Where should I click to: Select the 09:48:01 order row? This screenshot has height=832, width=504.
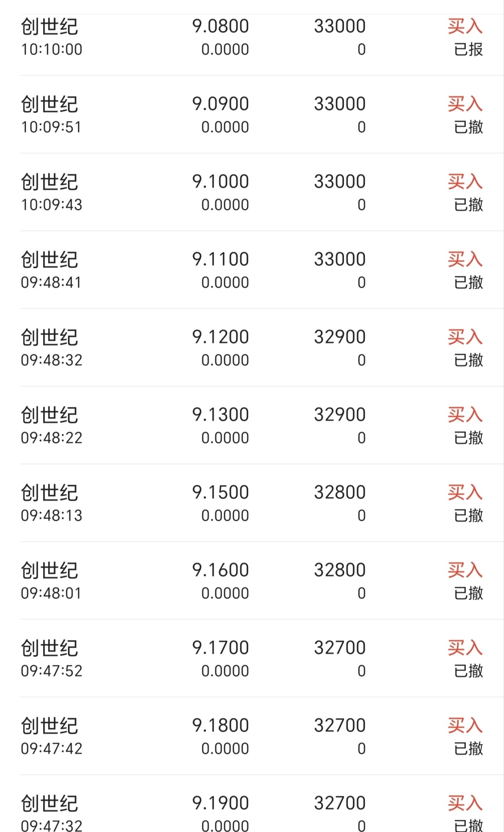252,581
